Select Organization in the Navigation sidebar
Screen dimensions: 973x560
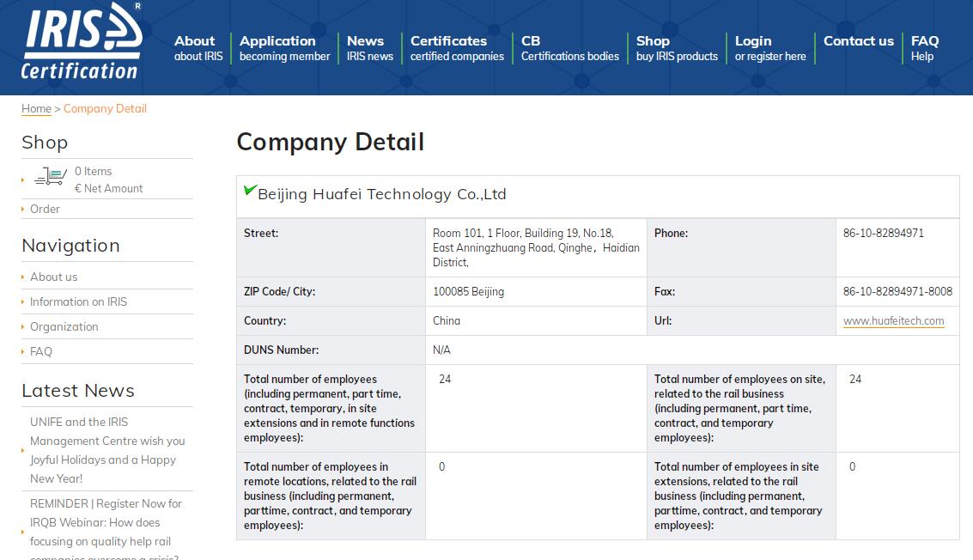coord(64,326)
